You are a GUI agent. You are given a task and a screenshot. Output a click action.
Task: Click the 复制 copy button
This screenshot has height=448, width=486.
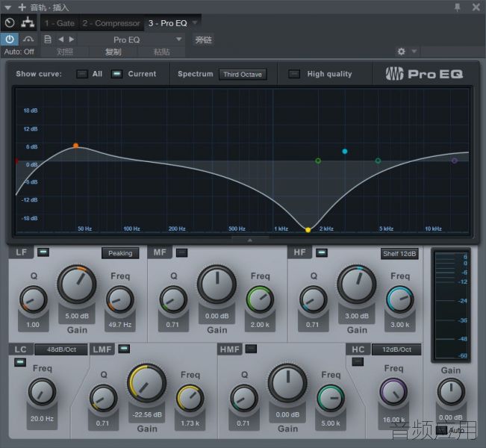[x=113, y=52]
